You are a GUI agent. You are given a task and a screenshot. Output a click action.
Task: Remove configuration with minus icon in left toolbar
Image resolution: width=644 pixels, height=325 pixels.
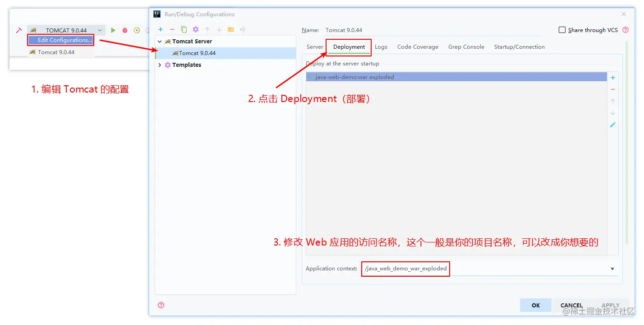(172, 29)
